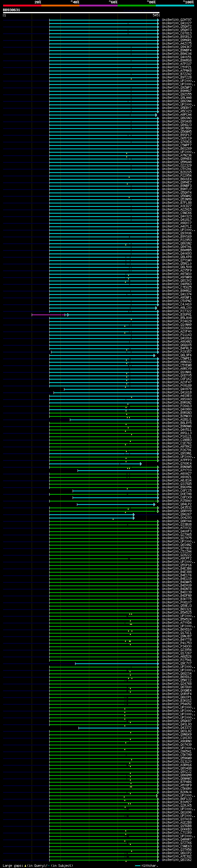Image resolution: width=197 pixels, height=868 pixels.
Task: Click the white query sequence bar
Action: coord(81,12)
